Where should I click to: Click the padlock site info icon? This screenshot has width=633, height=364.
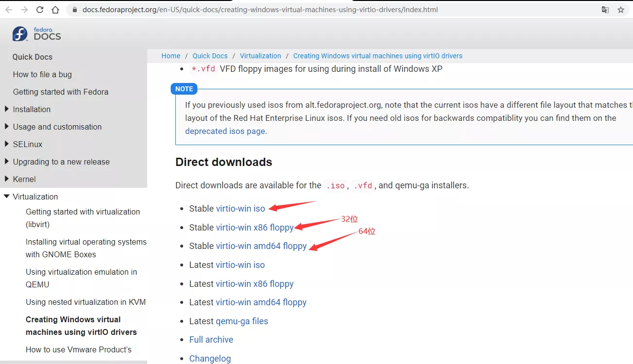[74, 10]
